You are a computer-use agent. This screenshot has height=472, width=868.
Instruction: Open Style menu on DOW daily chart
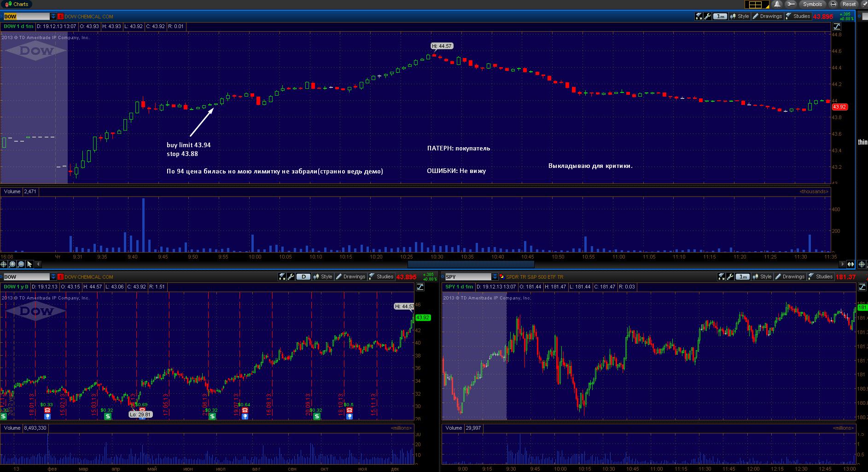coord(323,277)
